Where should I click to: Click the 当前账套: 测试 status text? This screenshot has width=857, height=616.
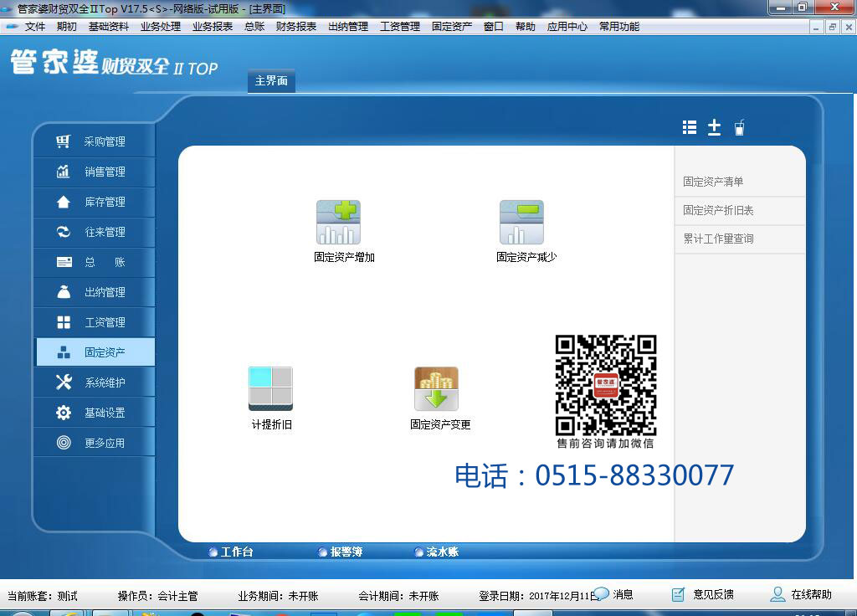tap(42, 596)
